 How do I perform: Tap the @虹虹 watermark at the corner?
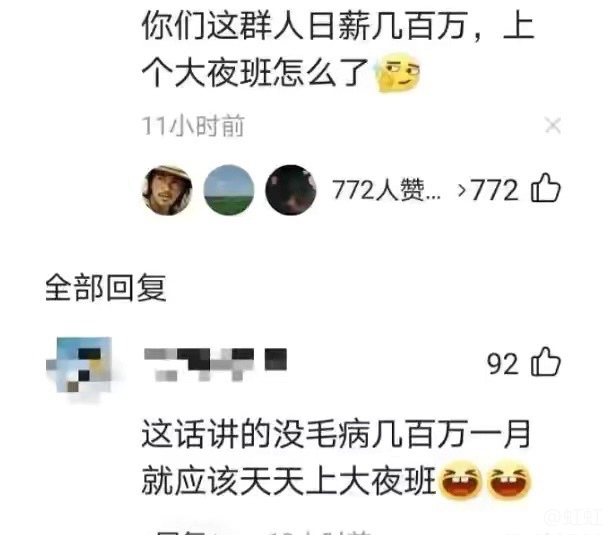pos(573,517)
